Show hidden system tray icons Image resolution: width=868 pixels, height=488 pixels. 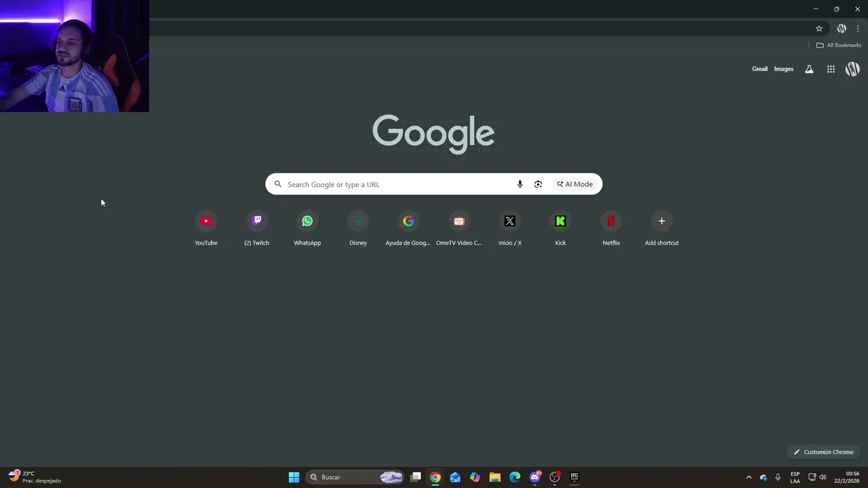[x=749, y=477]
